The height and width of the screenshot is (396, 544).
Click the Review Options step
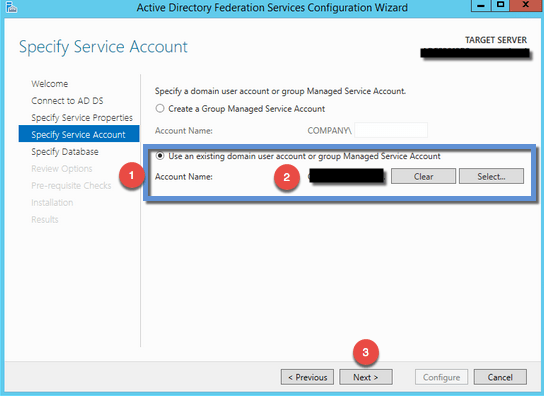(x=62, y=169)
